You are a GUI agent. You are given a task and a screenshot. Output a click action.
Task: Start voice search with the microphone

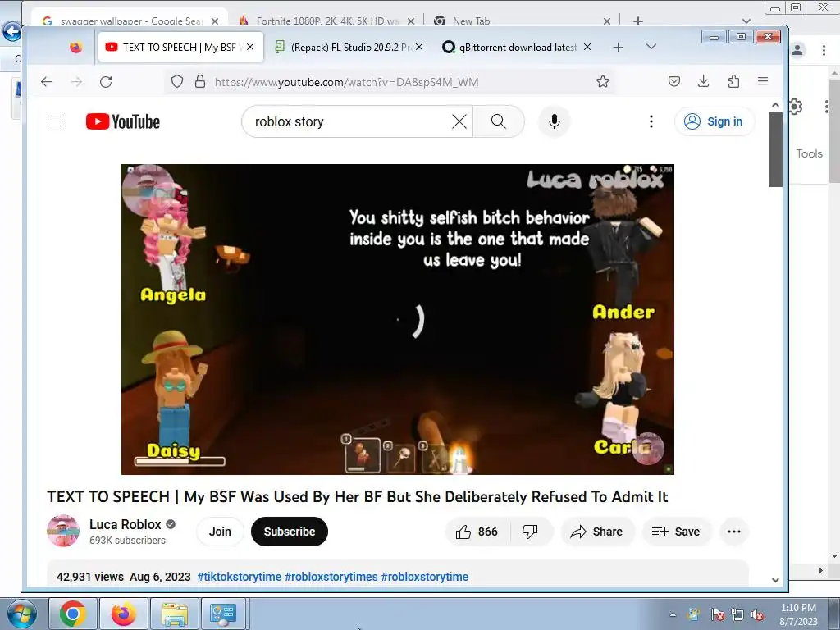click(x=555, y=121)
